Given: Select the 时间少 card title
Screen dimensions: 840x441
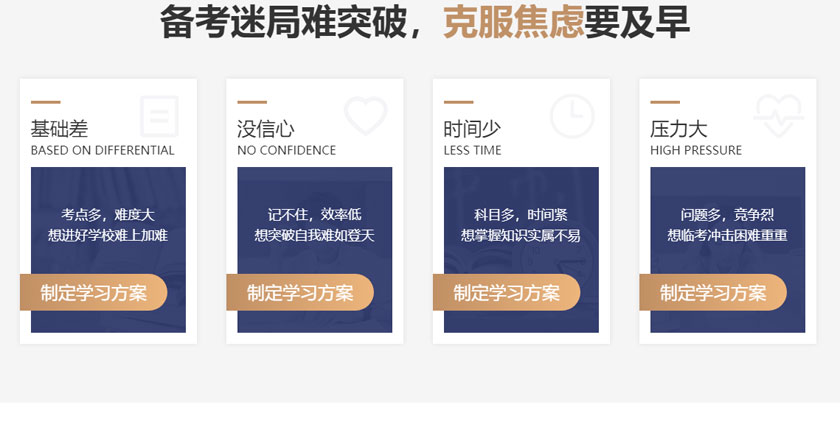Looking at the screenshot, I should [472, 129].
